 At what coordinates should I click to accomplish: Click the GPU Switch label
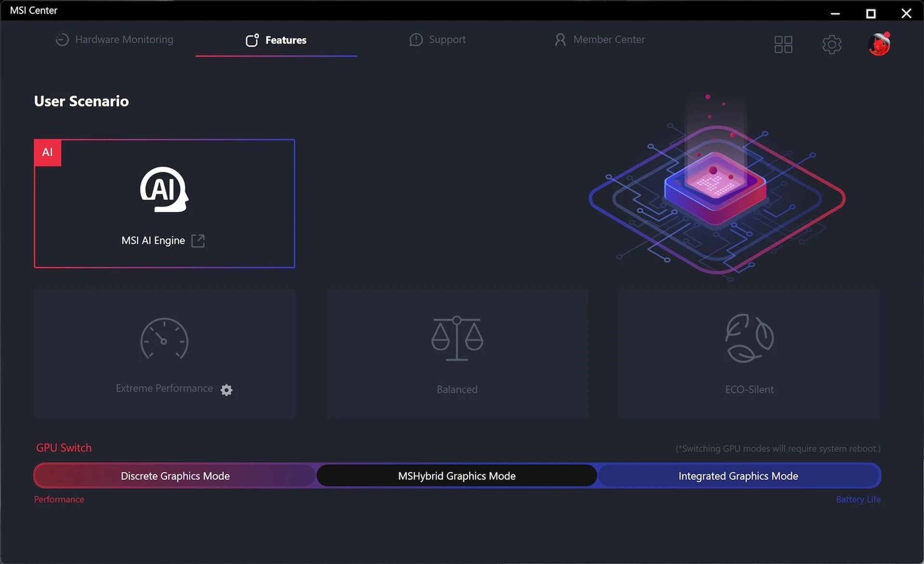pos(64,448)
